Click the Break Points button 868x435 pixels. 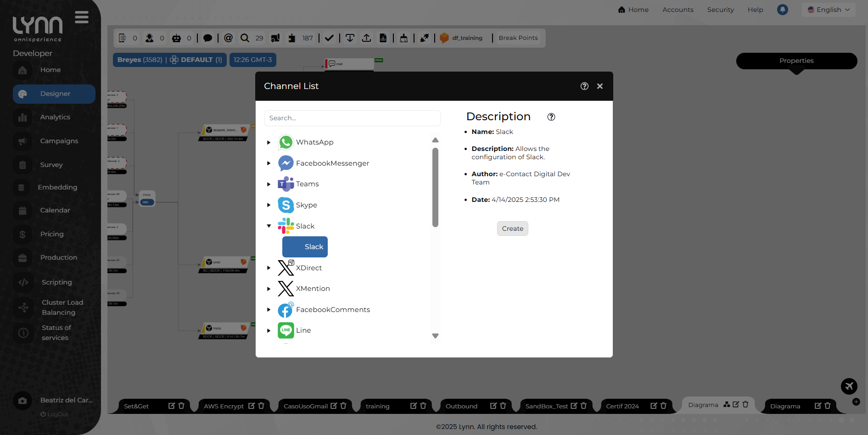pyautogui.click(x=518, y=38)
